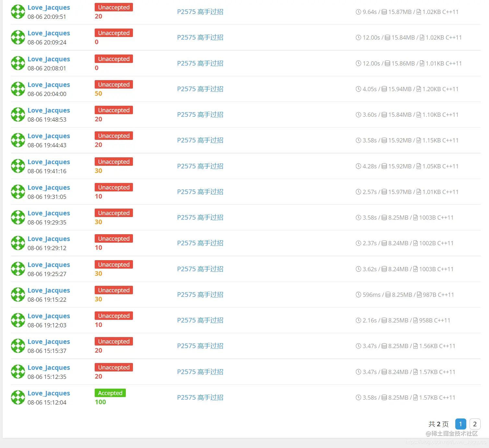Viewport: 489px width, 448px height.
Task: Open Unaccepted badge for 08-06 19:31:05 submission
Action: tap(114, 187)
